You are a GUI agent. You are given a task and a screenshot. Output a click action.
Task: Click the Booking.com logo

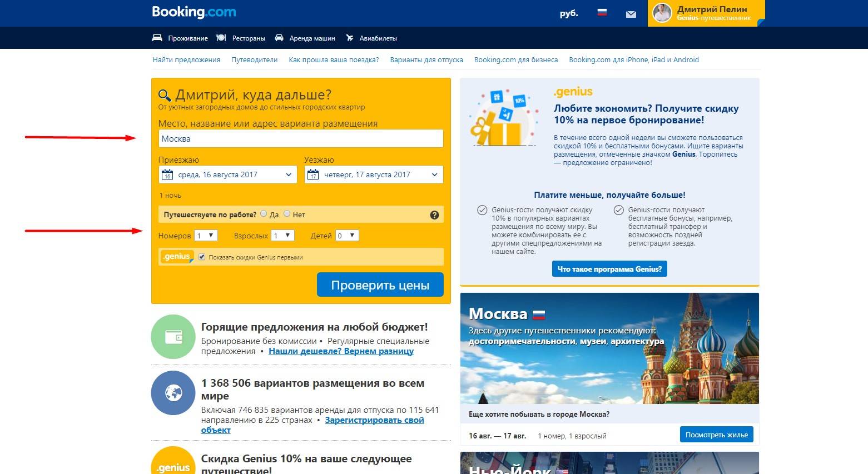click(x=194, y=12)
